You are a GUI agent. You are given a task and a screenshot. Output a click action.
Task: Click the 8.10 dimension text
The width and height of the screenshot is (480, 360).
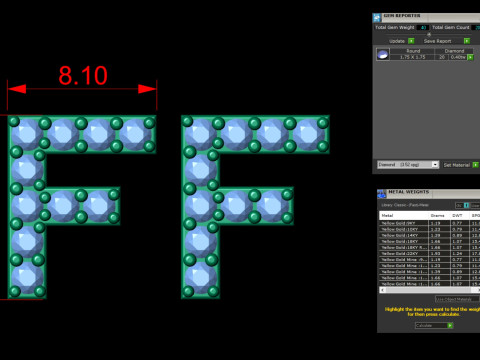[83, 76]
